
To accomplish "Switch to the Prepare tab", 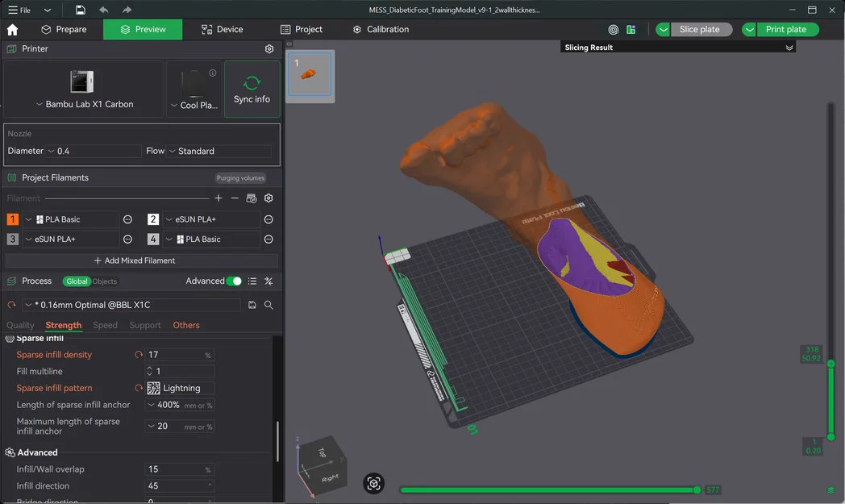I will (65, 29).
